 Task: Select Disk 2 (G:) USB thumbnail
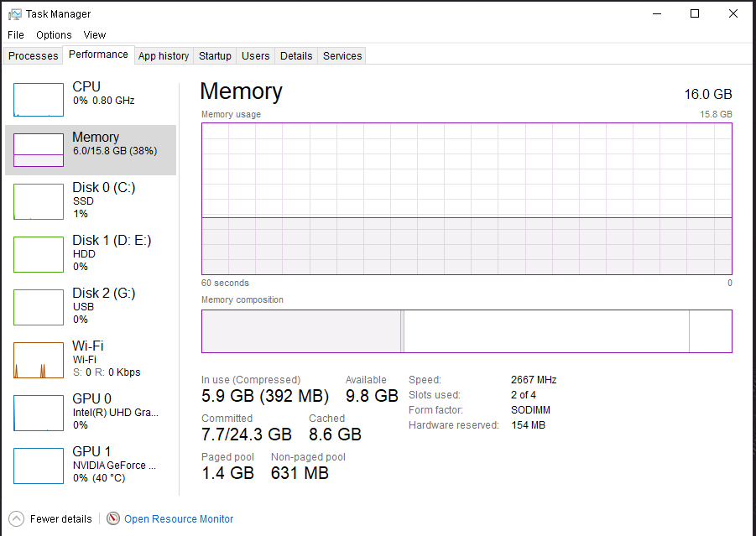[39, 307]
